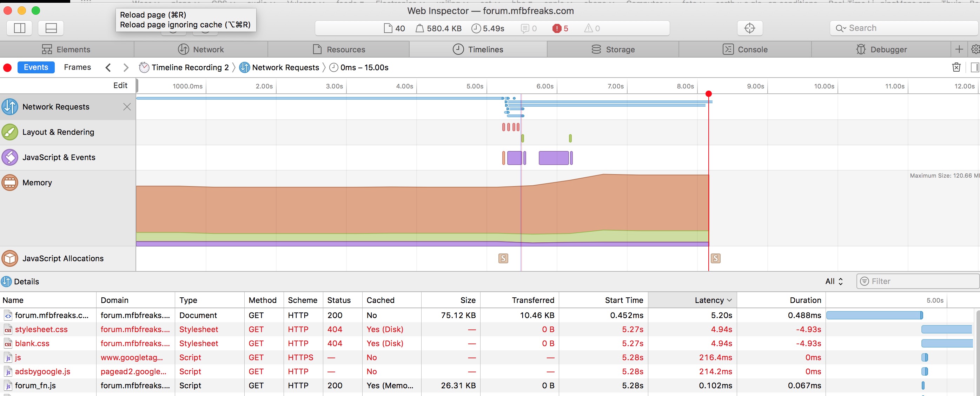Add a new tab with plus button
The height and width of the screenshot is (396, 980).
pos(959,49)
